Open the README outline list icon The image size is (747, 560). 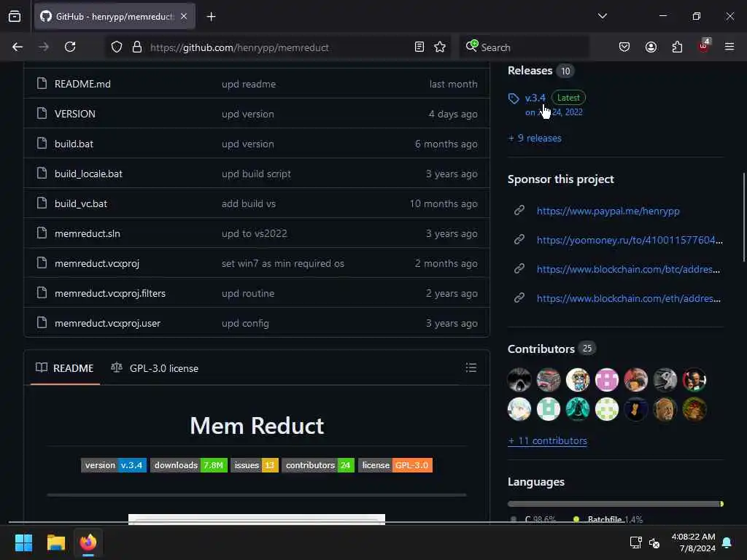click(471, 367)
